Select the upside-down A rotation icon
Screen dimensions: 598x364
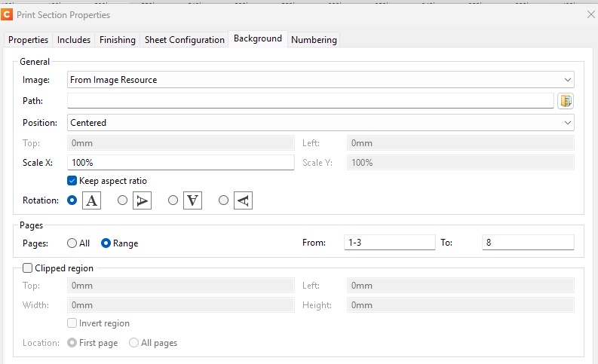coord(192,200)
